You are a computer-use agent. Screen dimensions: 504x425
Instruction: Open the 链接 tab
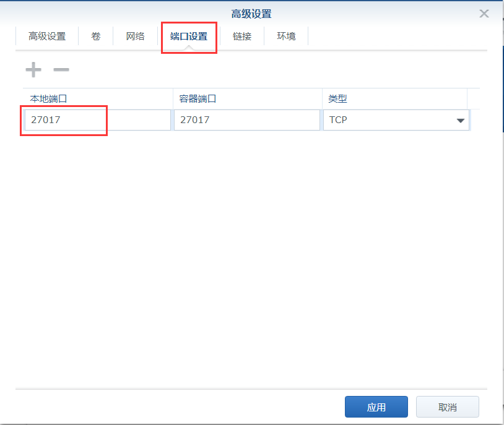point(241,36)
